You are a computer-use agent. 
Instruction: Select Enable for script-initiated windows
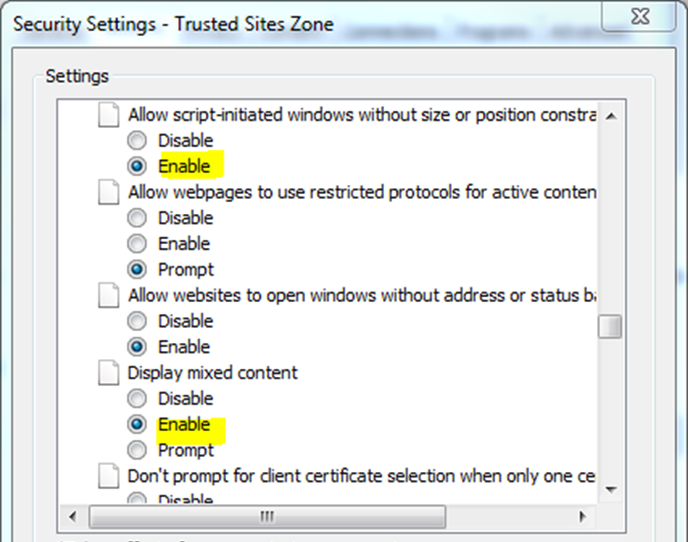click(x=138, y=166)
